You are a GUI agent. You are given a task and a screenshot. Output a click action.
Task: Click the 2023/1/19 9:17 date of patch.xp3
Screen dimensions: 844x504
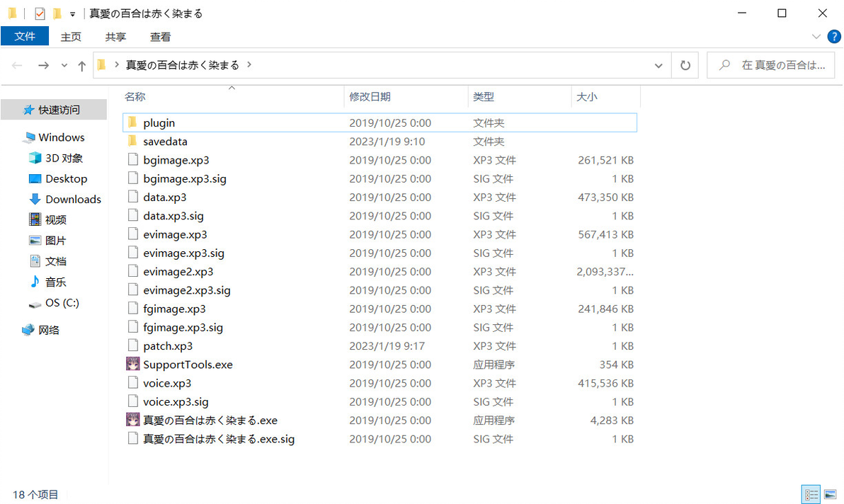pyautogui.click(x=387, y=346)
